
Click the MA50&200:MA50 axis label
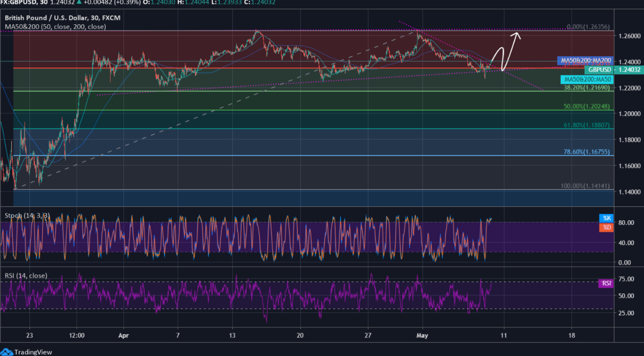tap(586, 80)
